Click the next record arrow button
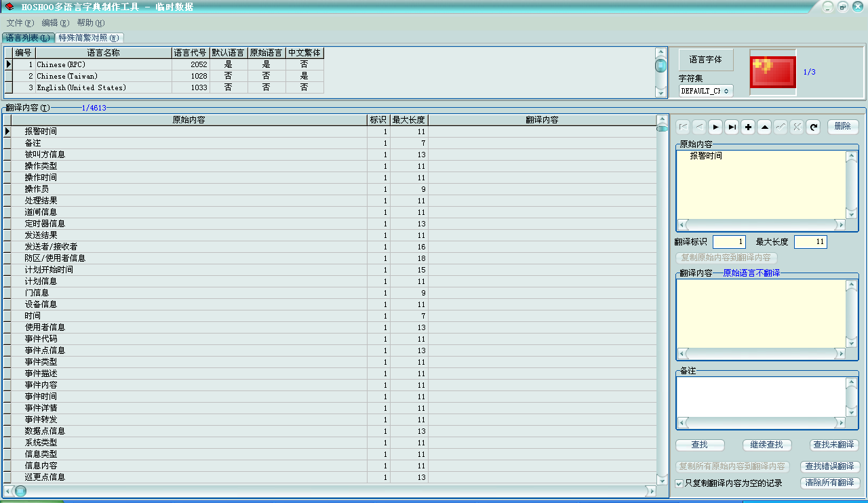This screenshot has width=868, height=503. point(715,127)
